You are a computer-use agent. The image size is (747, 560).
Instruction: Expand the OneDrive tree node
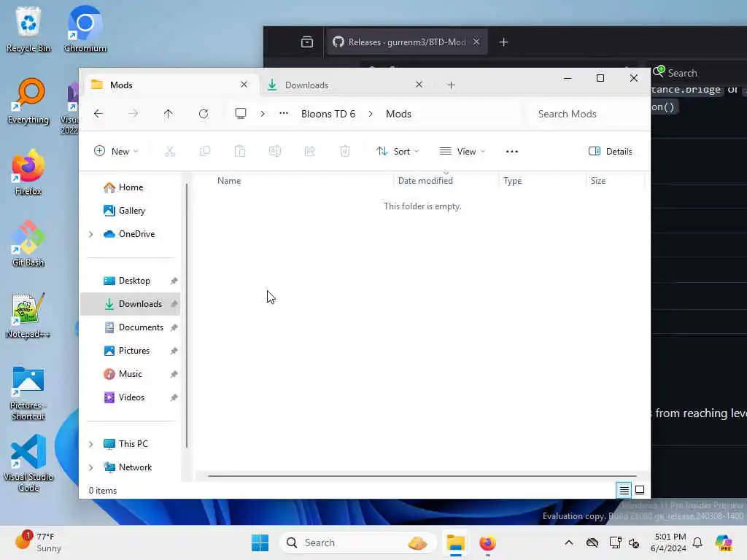tap(90, 234)
